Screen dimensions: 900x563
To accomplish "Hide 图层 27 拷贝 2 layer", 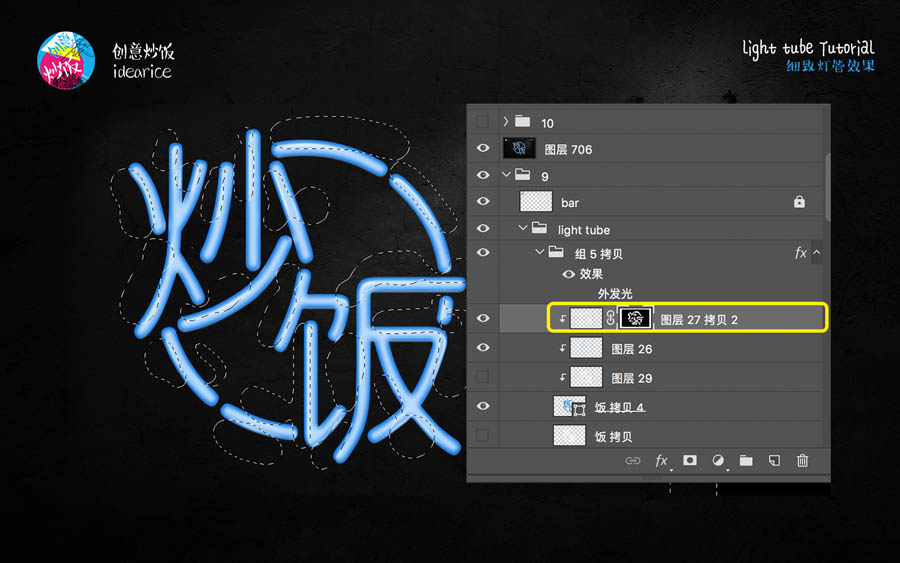I will 483,318.
